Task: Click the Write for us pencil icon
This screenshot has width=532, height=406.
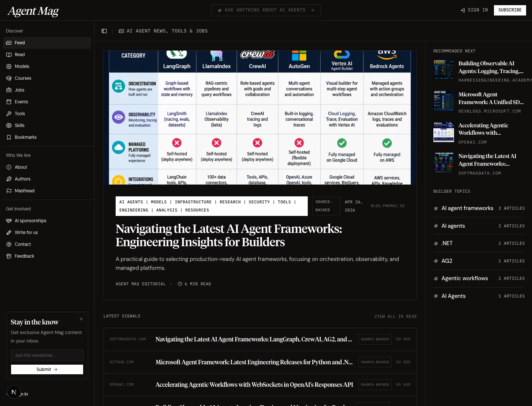Action: coord(9,233)
